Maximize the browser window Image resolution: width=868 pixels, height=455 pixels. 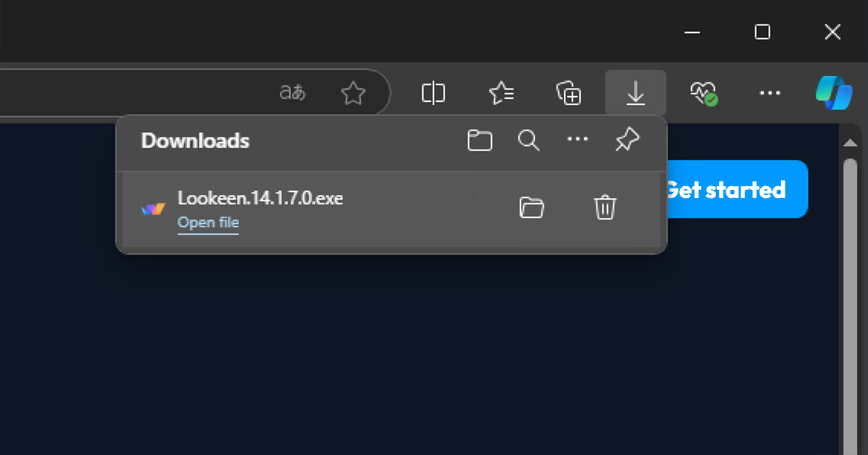[762, 32]
